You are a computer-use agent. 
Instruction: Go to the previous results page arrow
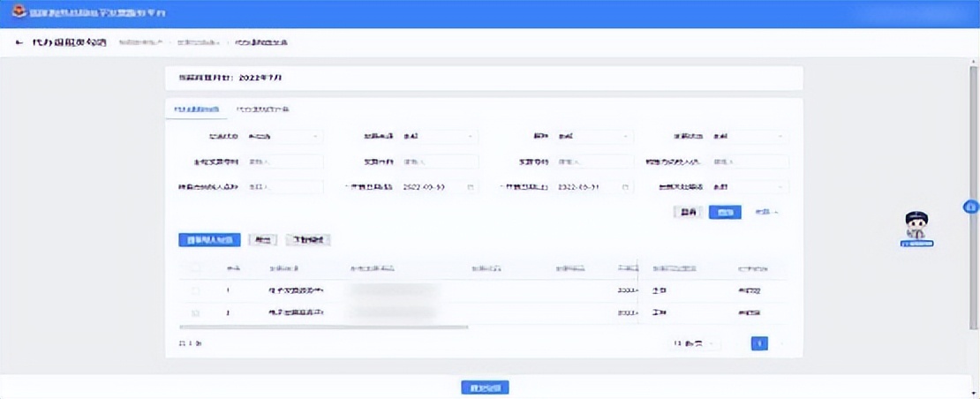pos(737,343)
